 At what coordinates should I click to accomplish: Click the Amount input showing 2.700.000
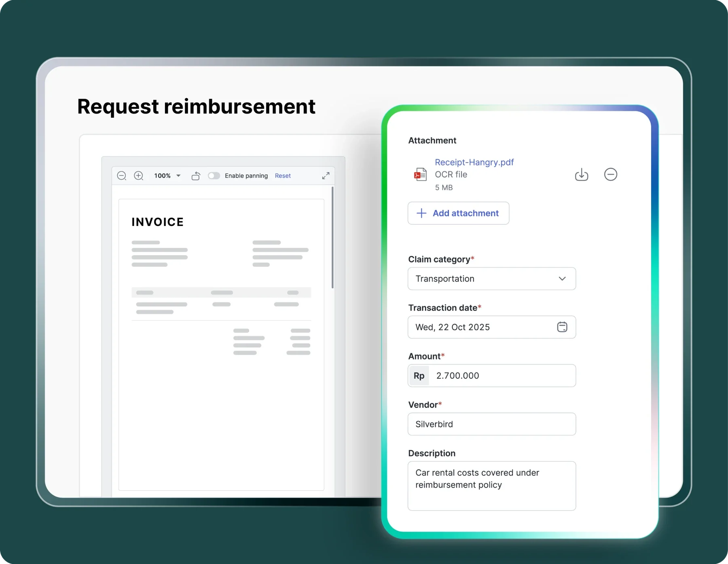(502, 376)
